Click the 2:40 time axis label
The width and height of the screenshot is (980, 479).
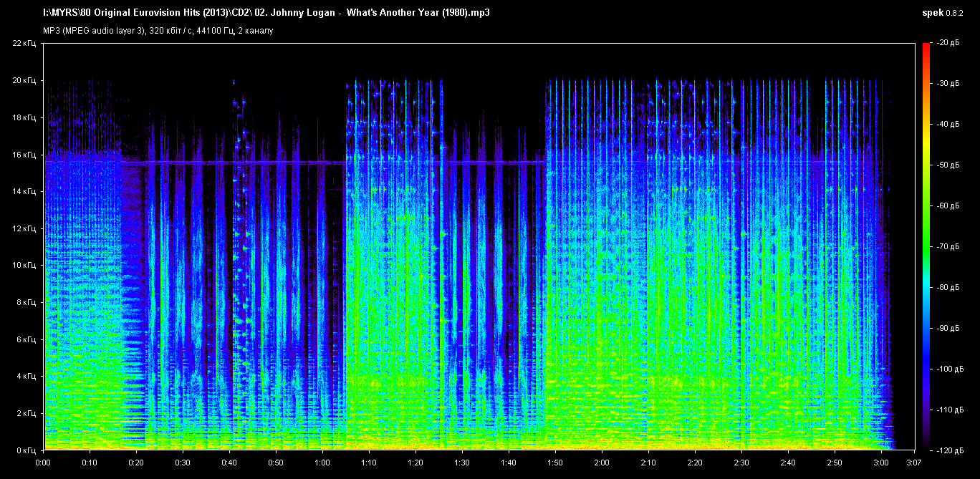click(x=788, y=463)
